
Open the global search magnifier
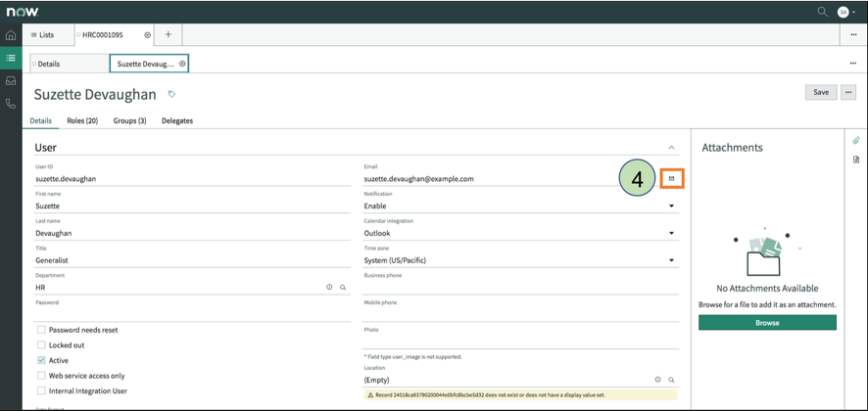(x=823, y=12)
